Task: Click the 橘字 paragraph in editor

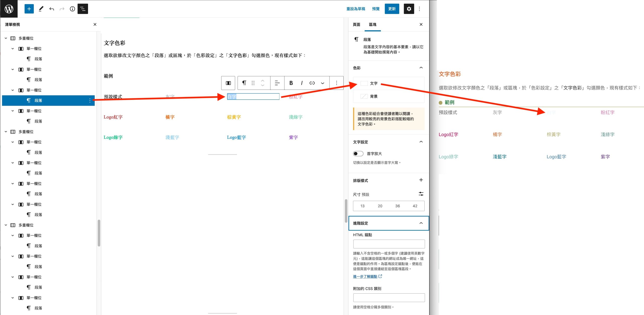Action: [x=170, y=117]
